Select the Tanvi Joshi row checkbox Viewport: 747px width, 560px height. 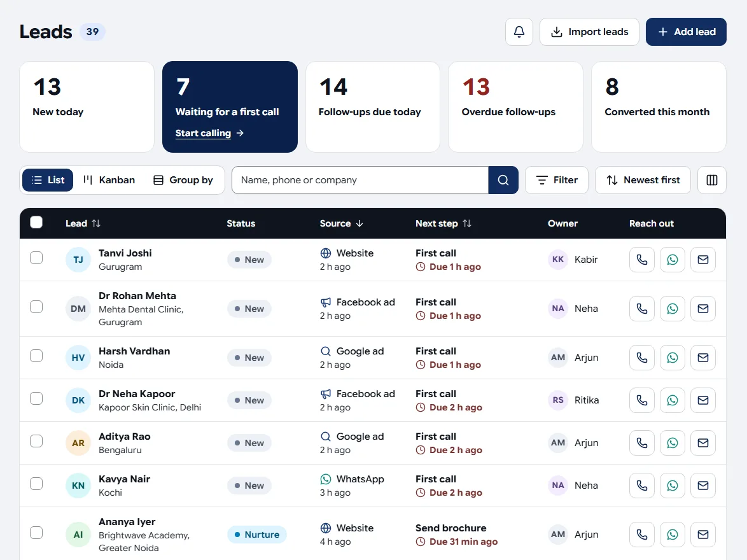pyautogui.click(x=36, y=258)
